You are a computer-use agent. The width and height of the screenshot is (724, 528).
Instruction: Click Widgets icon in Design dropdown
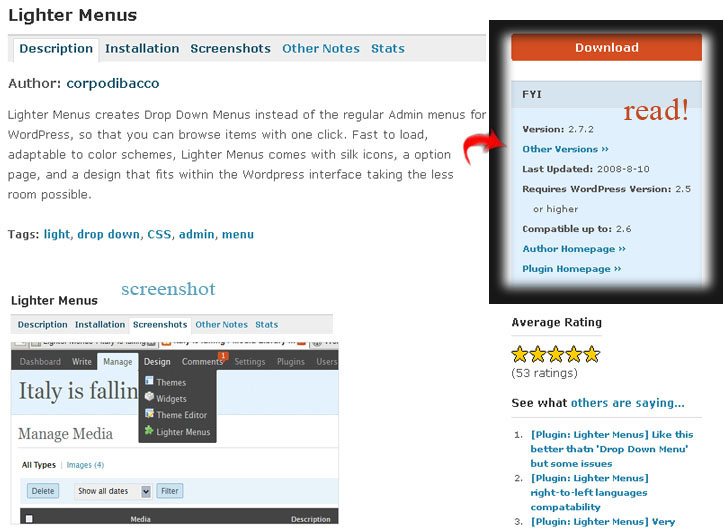[x=149, y=396]
